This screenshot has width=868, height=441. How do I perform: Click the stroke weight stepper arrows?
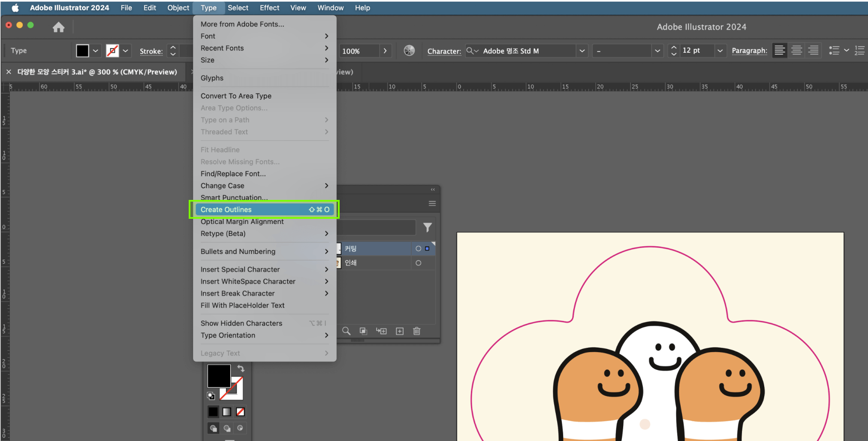click(173, 51)
